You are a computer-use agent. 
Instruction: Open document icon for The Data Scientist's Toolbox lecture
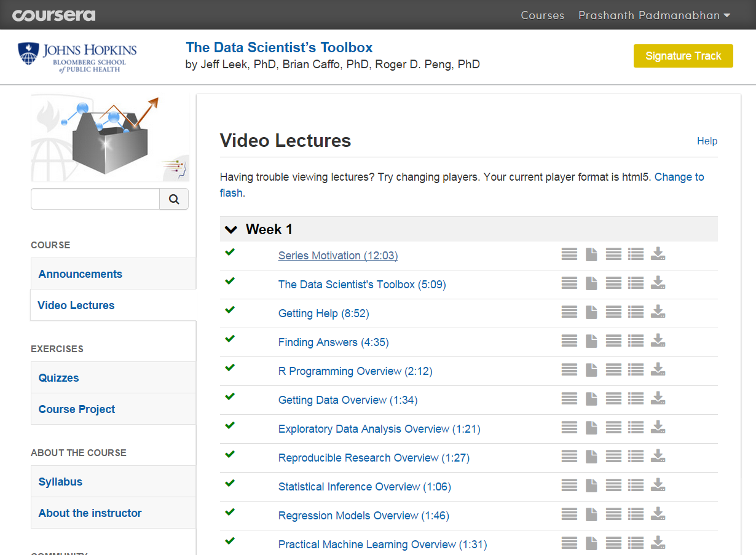[591, 283]
